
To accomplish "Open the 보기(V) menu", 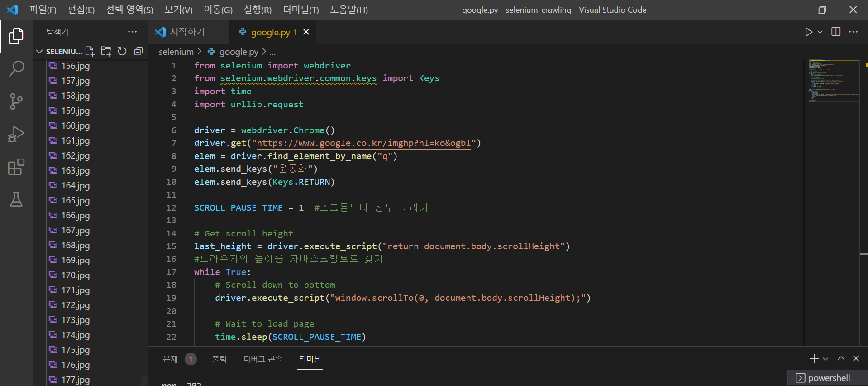I will [x=178, y=10].
